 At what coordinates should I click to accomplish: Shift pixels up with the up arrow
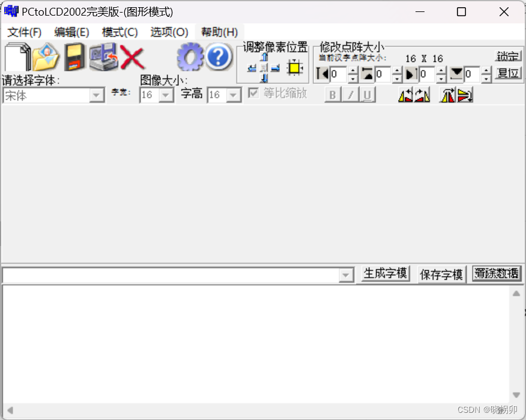point(264,58)
